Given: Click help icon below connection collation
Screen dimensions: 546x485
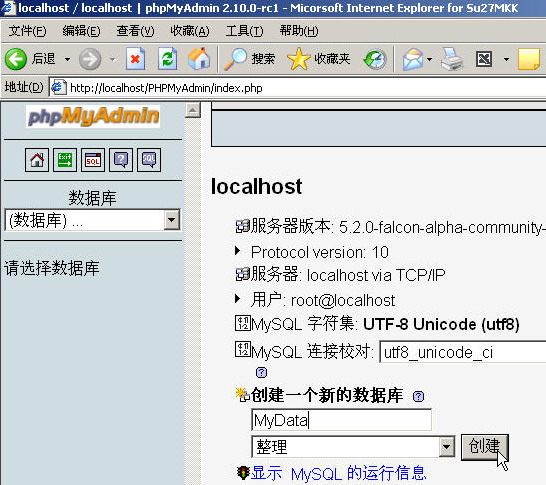Looking at the screenshot, I should point(261,373).
